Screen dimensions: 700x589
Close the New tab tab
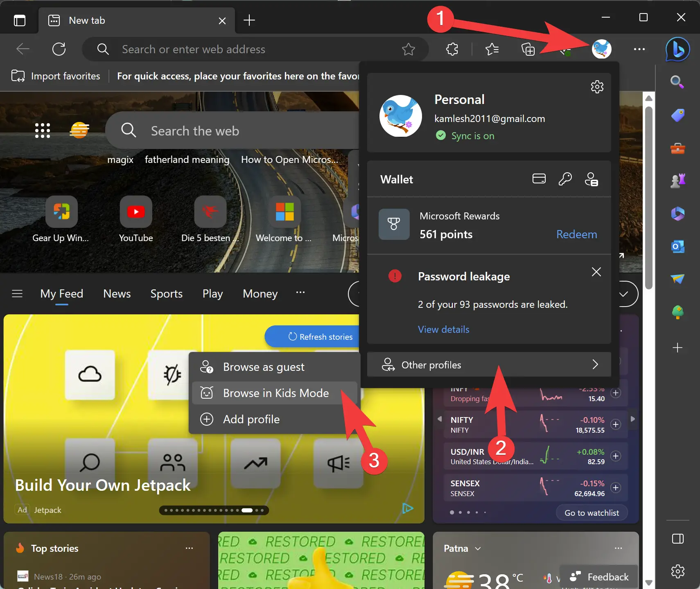coord(222,20)
